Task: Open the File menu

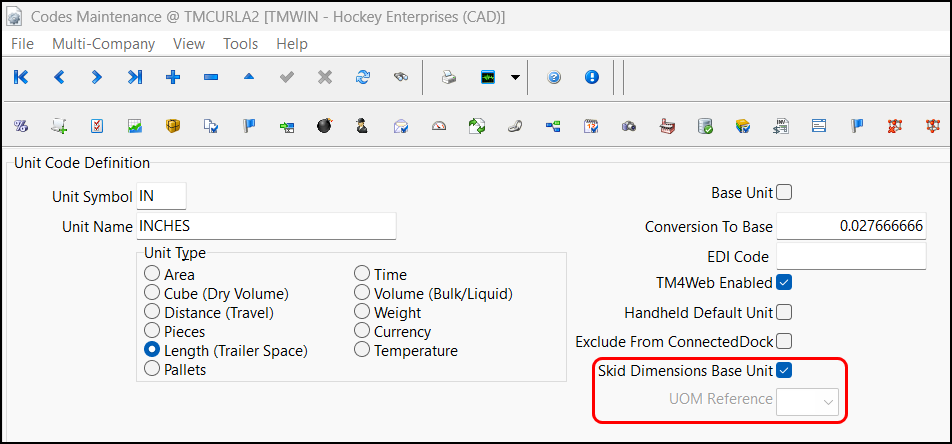Action: point(22,44)
